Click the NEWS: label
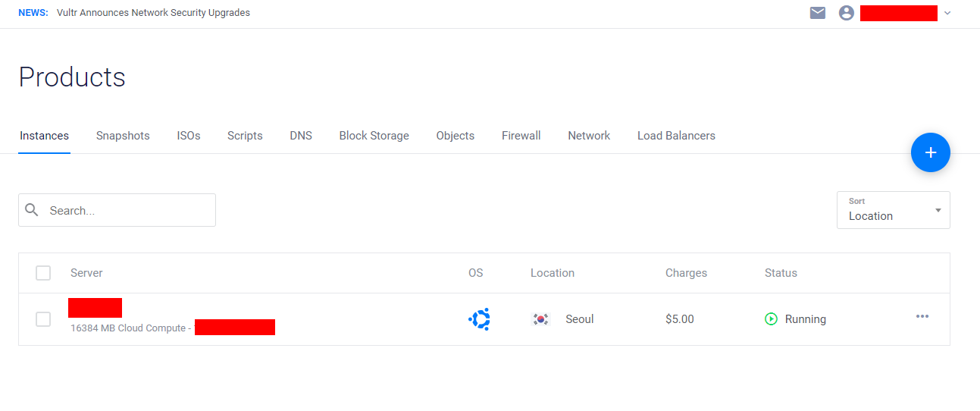 [x=33, y=13]
